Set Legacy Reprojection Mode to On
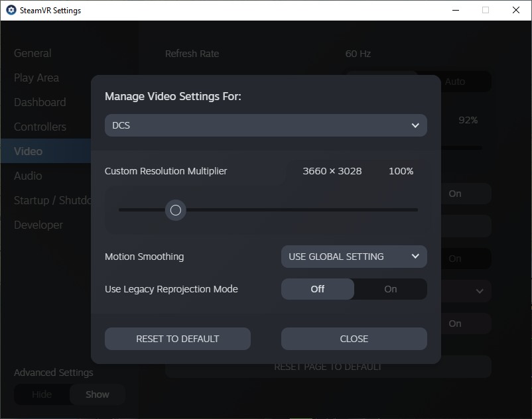Viewport: 532px width, 419px height. pos(391,289)
